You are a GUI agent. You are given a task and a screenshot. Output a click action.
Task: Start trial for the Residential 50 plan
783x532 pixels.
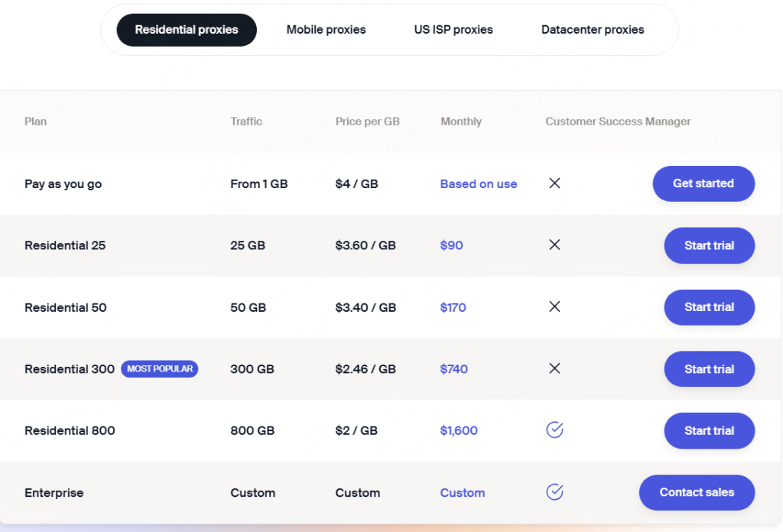click(709, 307)
